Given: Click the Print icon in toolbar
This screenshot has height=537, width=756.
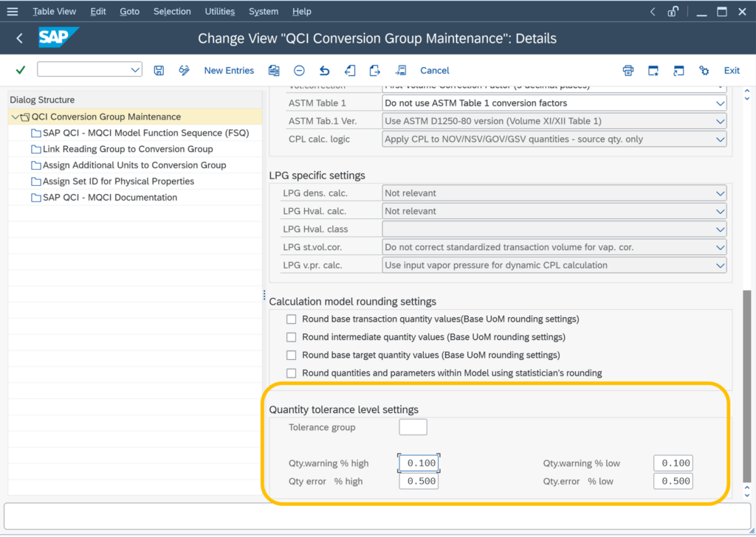Looking at the screenshot, I should [x=628, y=70].
